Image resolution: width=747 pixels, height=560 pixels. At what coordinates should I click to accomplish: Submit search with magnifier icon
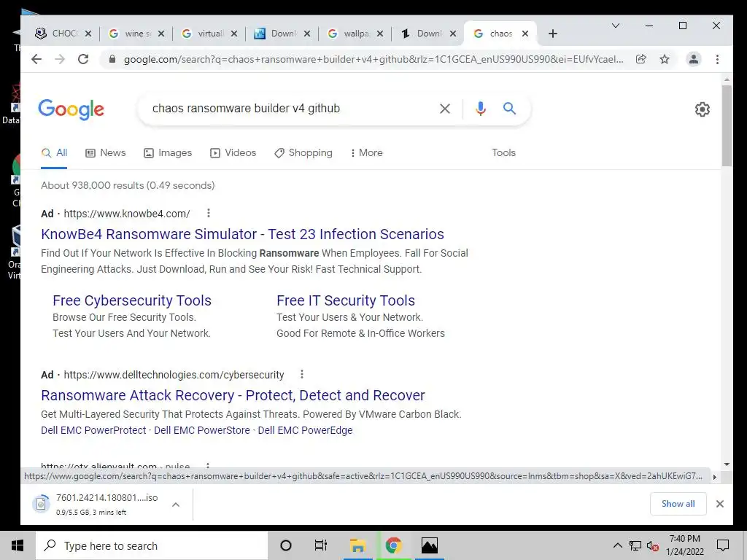click(x=509, y=109)
